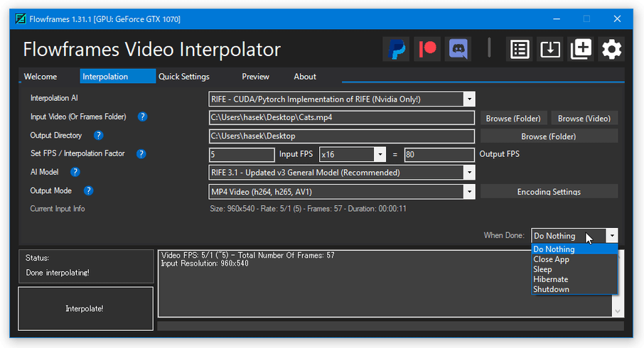The width and height of the screenshot is (644, 348).
Task: Click the Output Directory path field
Action: [342, 136]
